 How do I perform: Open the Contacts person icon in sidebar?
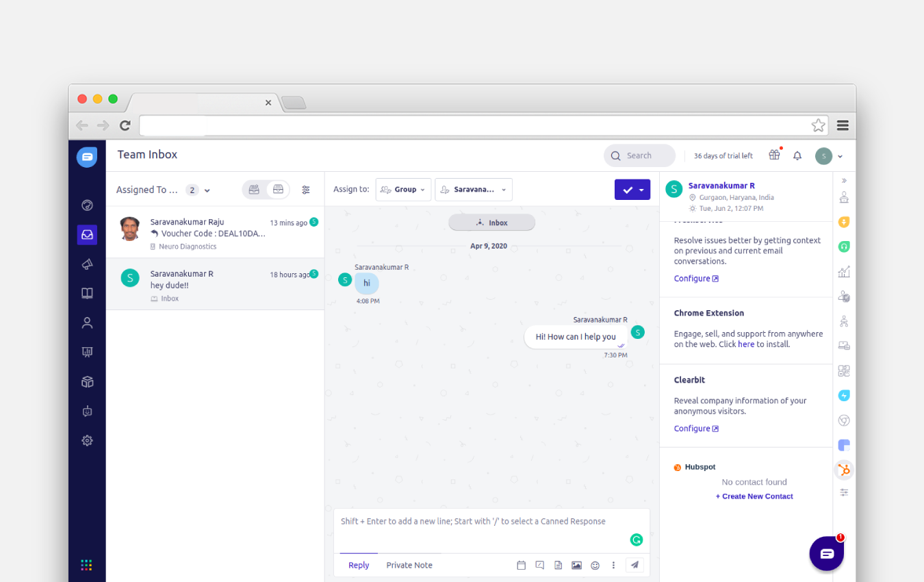[x=87, y=323]
